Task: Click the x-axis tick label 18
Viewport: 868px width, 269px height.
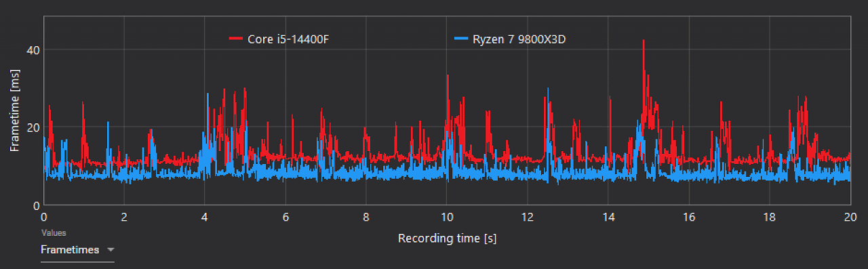Action: (x=769, y=218)
